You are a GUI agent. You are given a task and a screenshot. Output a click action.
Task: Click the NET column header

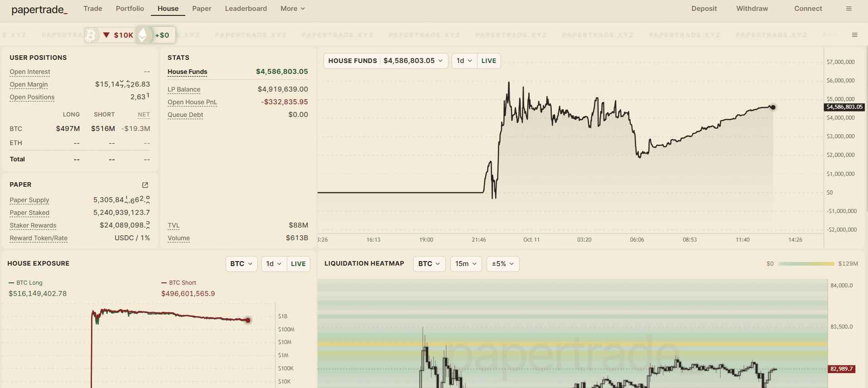click(144, 115)
